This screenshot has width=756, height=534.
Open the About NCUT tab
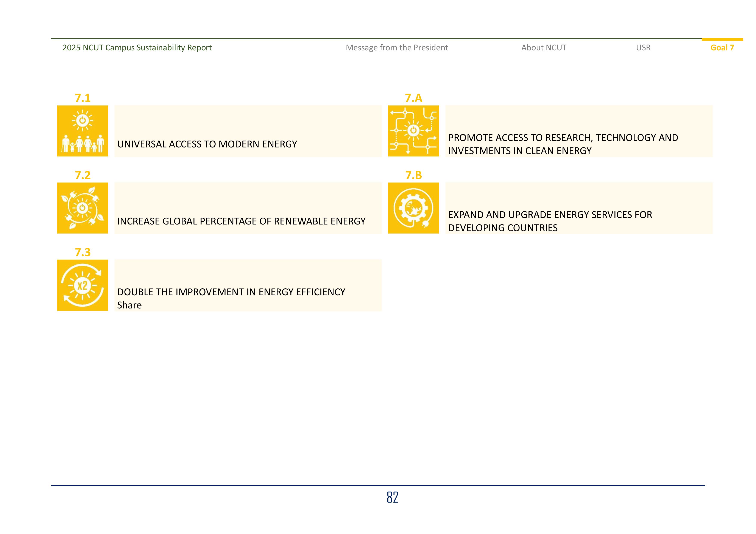point(544,48)
